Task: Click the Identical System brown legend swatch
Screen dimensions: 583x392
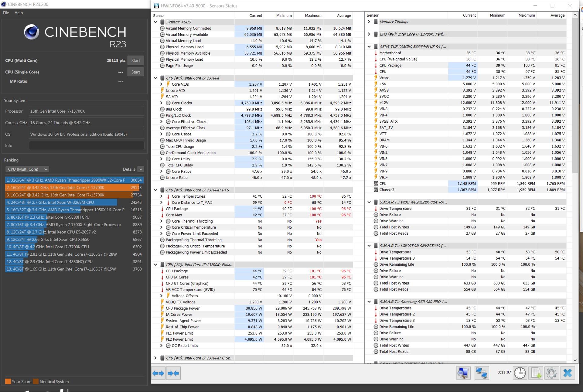Action: click(36, 381)
